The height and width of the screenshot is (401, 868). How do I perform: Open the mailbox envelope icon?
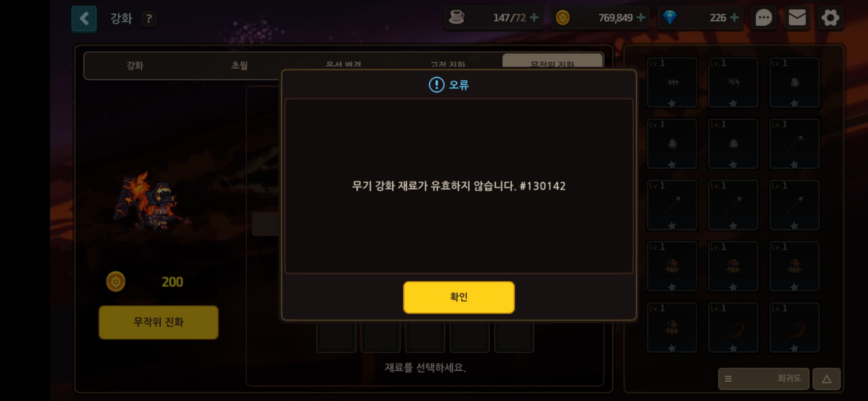click(797, 17)
